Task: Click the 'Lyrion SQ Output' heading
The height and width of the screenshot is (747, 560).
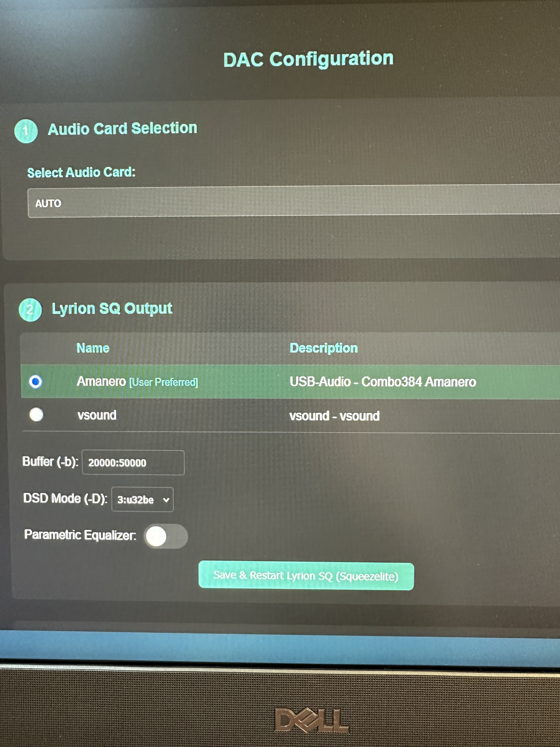Action: tap(112, 309)
